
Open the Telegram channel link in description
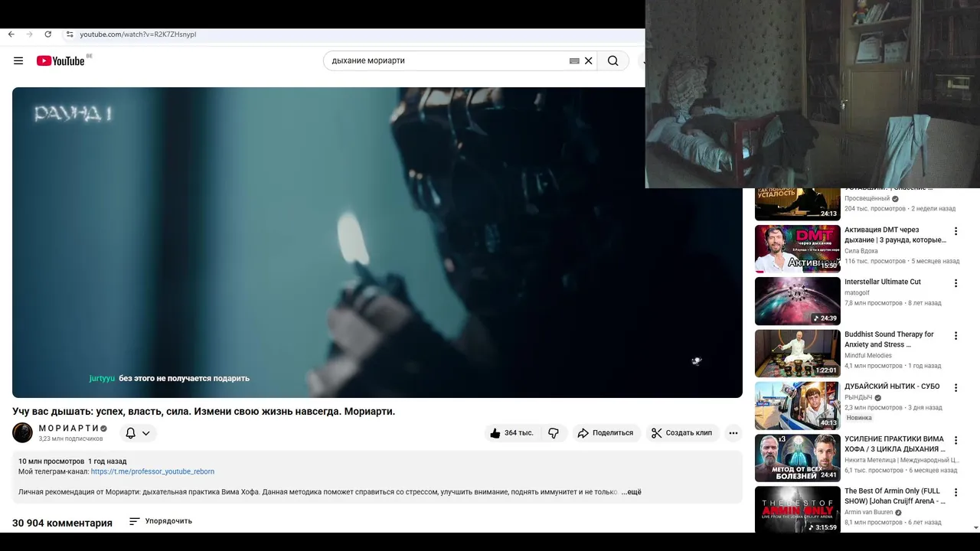[x=152, y=471]
